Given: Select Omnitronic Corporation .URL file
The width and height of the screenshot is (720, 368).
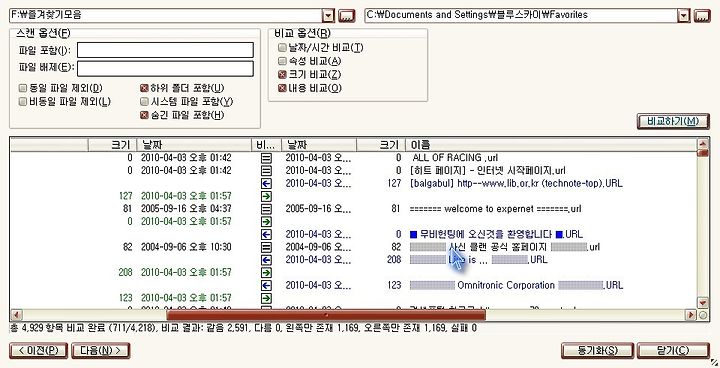Looking at the screenshot, I should pyautogui.click(x=516, y=285).
